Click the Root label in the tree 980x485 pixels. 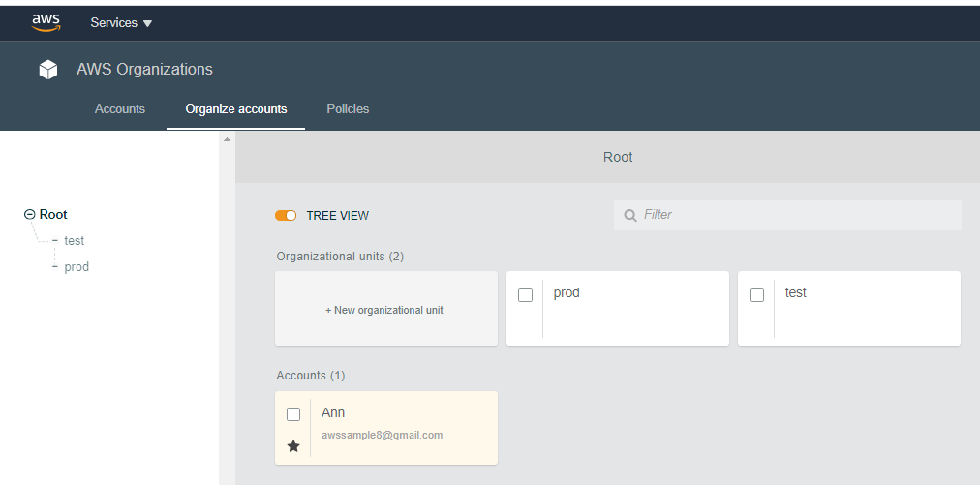pos(53,215)
